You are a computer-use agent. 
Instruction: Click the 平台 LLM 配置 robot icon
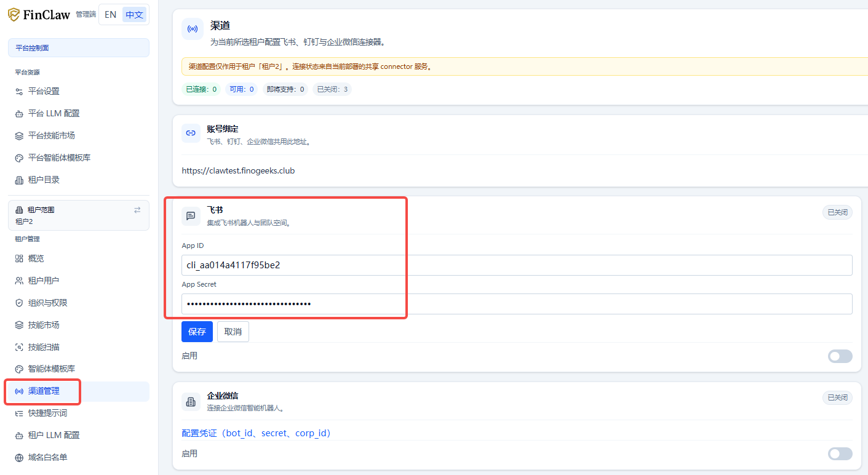point(19,113)
